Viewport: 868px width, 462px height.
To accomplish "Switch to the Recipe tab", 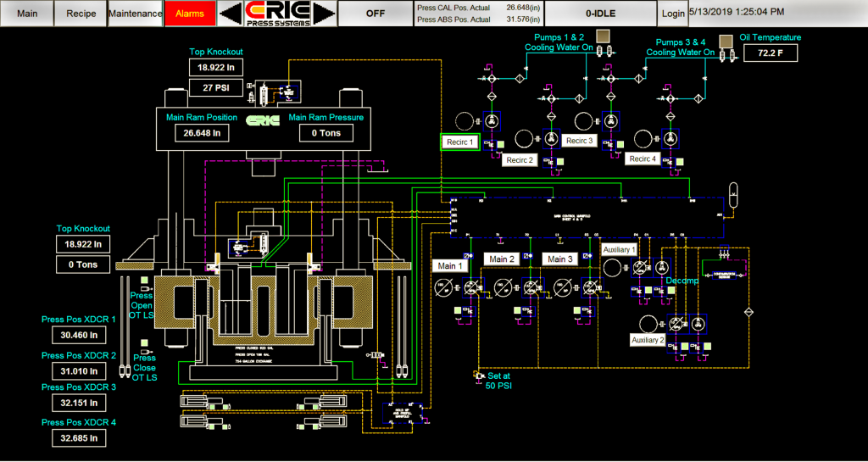I will point(81,14).
